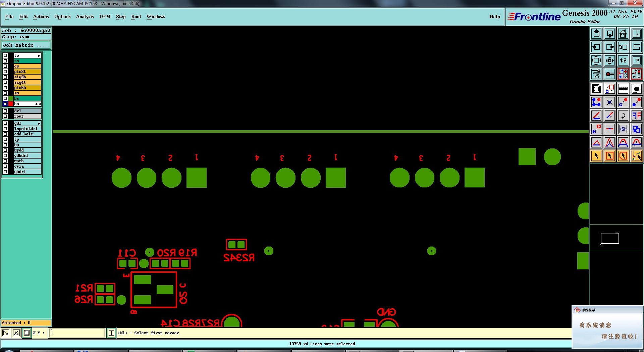
Task: Select the polygon area select tool
Action: click(x=623, y=156)
